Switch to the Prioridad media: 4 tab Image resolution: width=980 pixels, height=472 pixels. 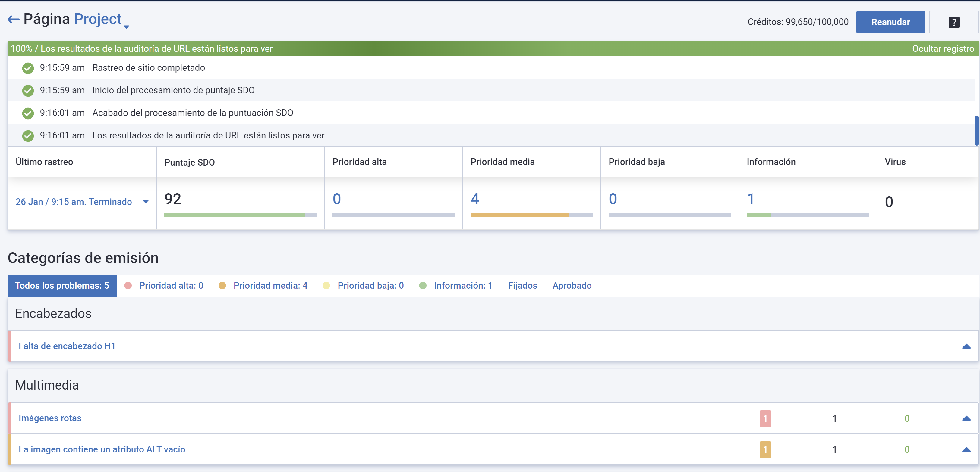(270, 285)
